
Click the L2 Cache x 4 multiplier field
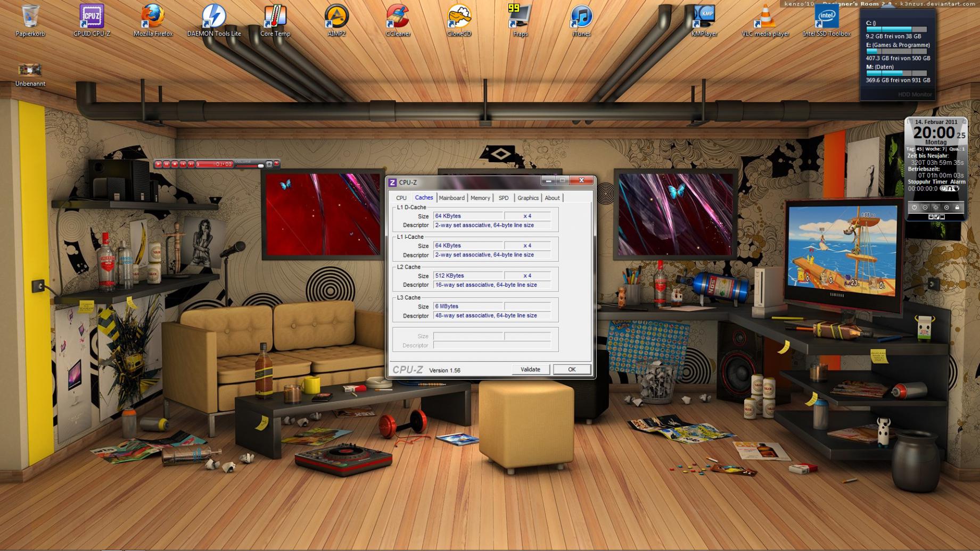528,276
